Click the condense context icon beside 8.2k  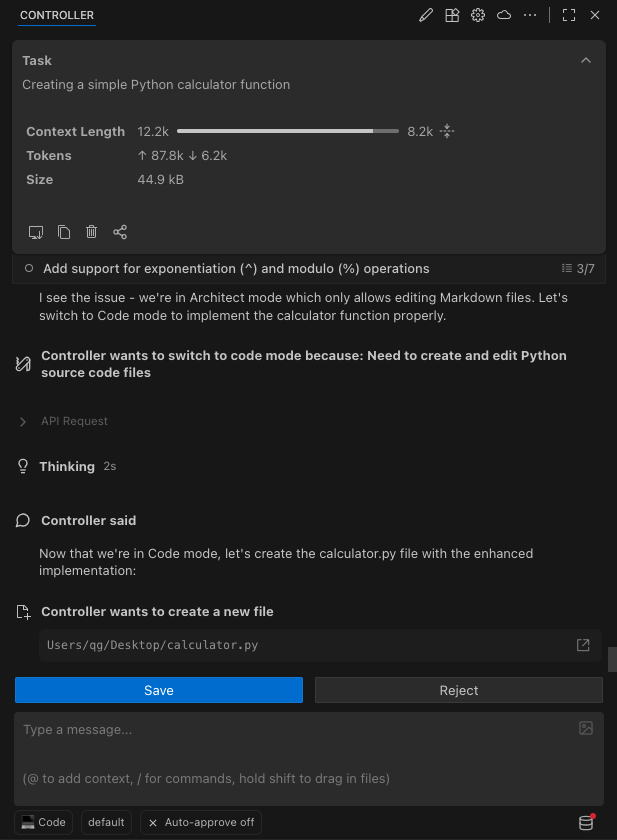tap(447, 131)
